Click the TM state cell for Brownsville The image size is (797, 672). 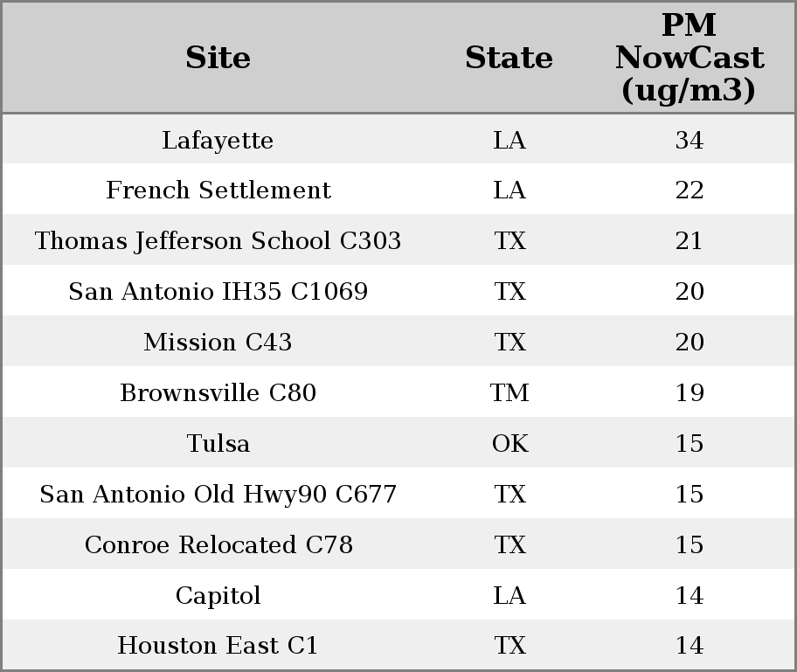(x=509, y=393)
